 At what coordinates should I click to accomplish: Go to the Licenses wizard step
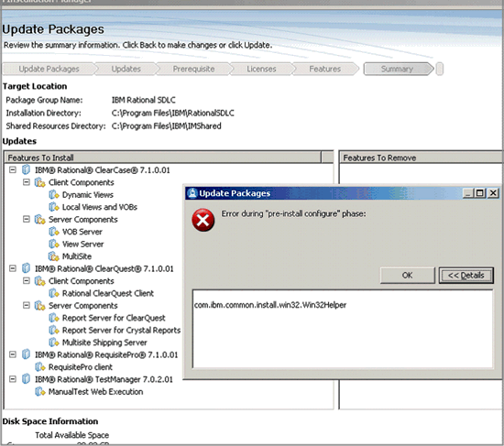tap(261, 69)
